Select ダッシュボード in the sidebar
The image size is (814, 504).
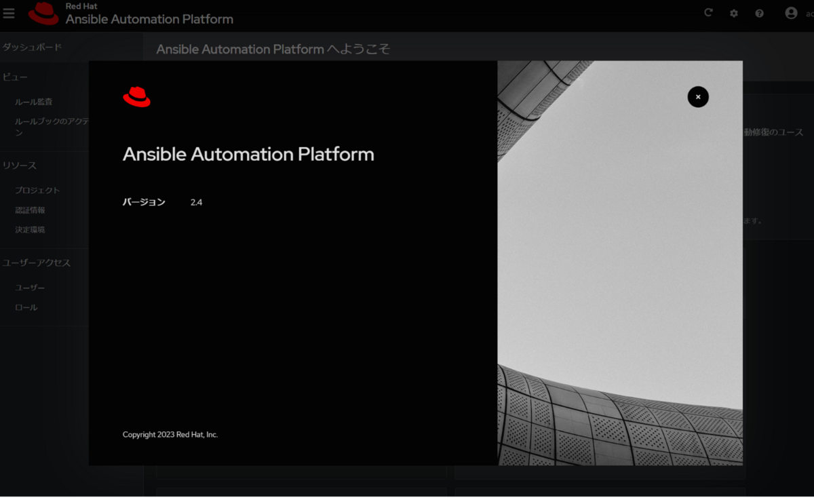[33, 46]
